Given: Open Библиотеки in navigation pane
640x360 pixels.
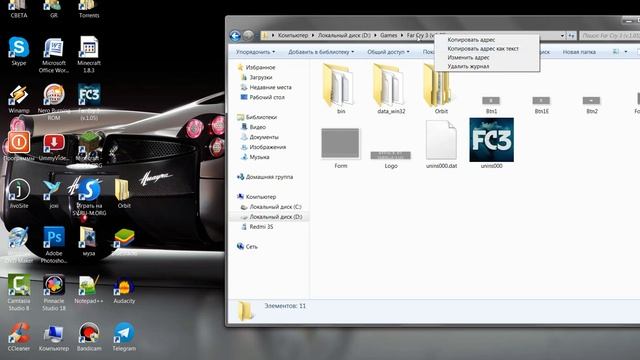Looking at the screenshot, I should click(x=261, y=117).
